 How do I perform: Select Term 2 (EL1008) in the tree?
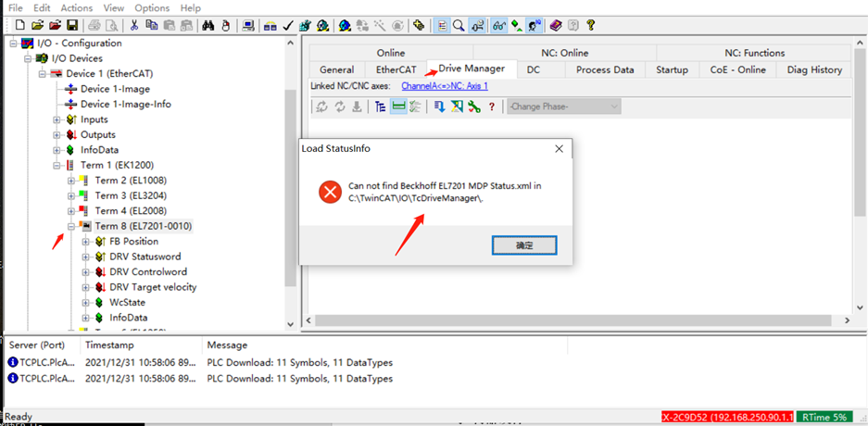(131, 181)
